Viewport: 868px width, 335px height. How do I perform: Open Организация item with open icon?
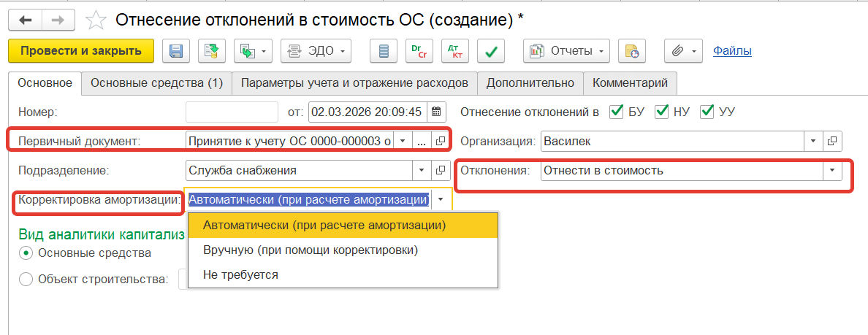coord(832,141)
